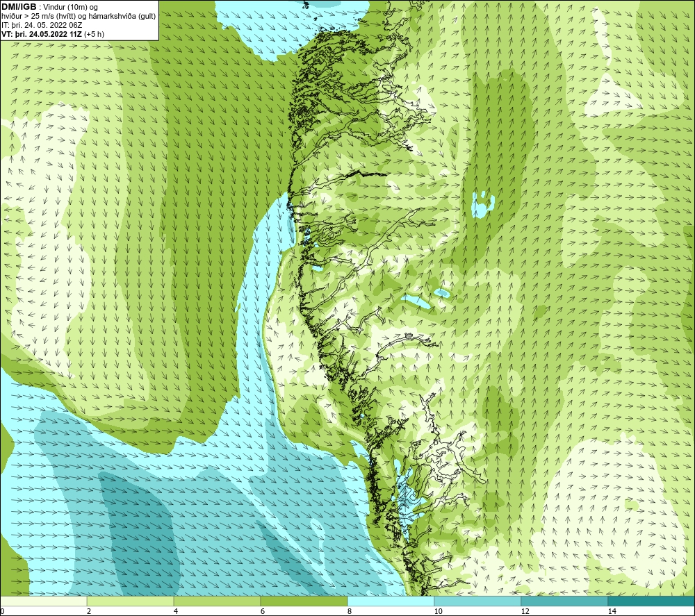This screenshot has height=616, width=695.
Task: Select the 2–4 m/s light green swatch
Action: click(131, 601)
